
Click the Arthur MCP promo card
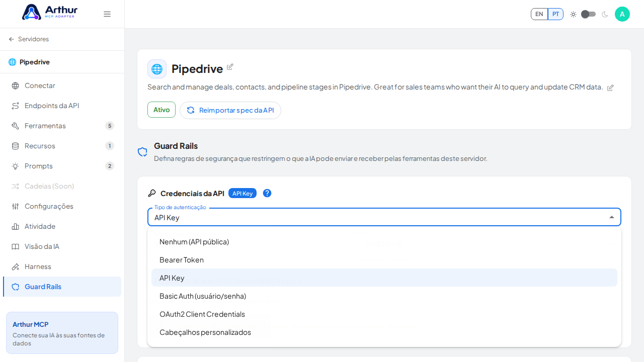click(x=62, y=333)
